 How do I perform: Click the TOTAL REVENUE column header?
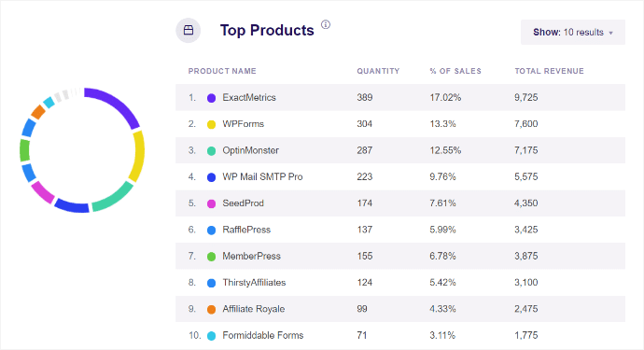click(x=549, y=71)
